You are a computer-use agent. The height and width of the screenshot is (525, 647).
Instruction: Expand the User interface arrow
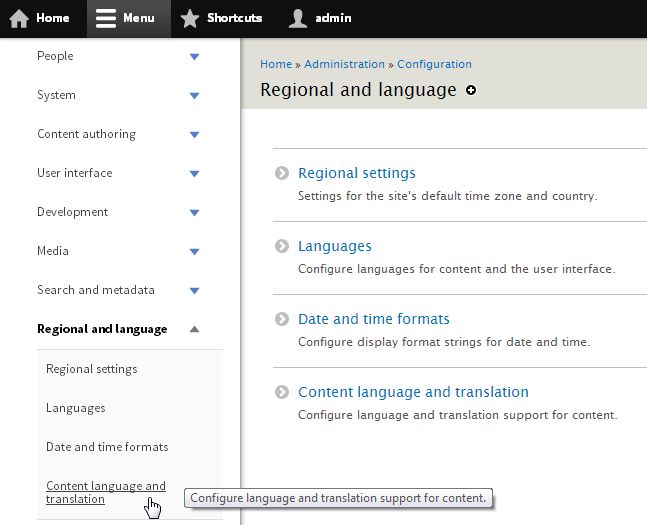click(x=194, y=174)
